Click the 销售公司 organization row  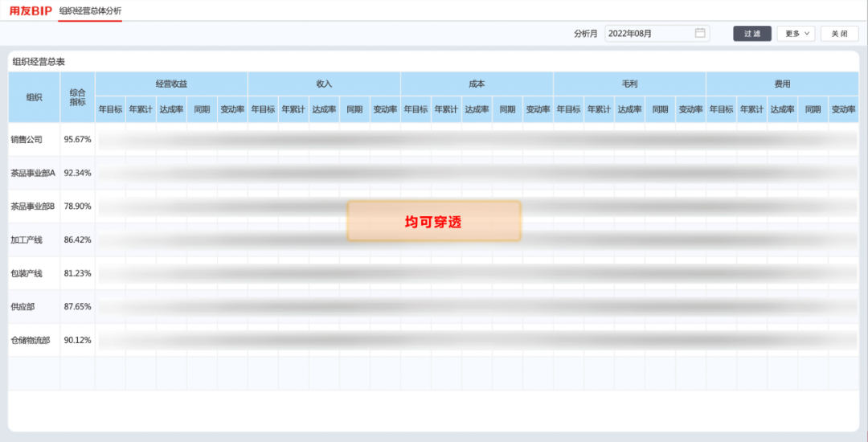26,139
